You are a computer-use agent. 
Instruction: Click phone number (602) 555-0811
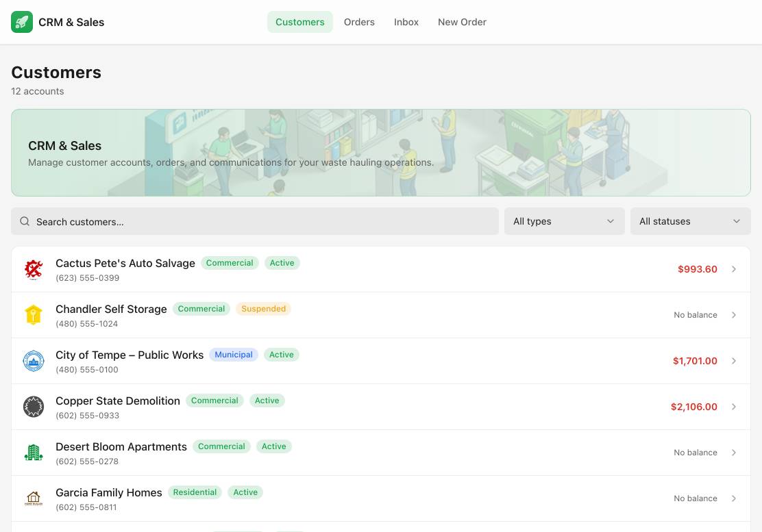point(86,507)
